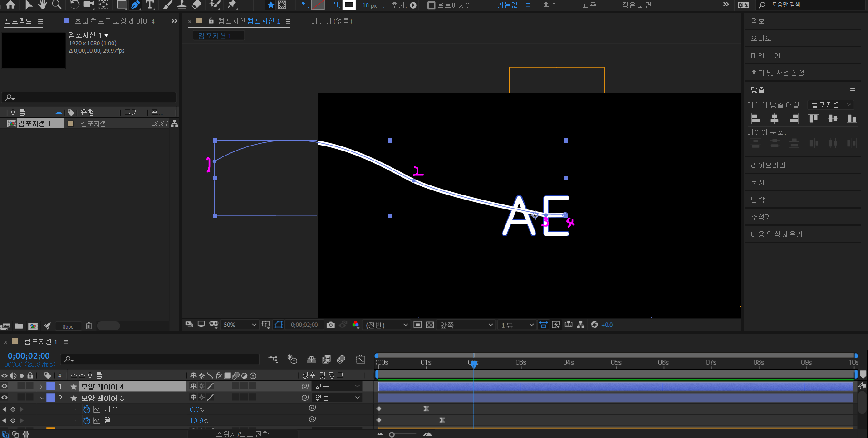Collapse 모양 레이어 3 layer properties
This screenshot has width=868, height=438.
pyautogui.click(x=42, y=398)
